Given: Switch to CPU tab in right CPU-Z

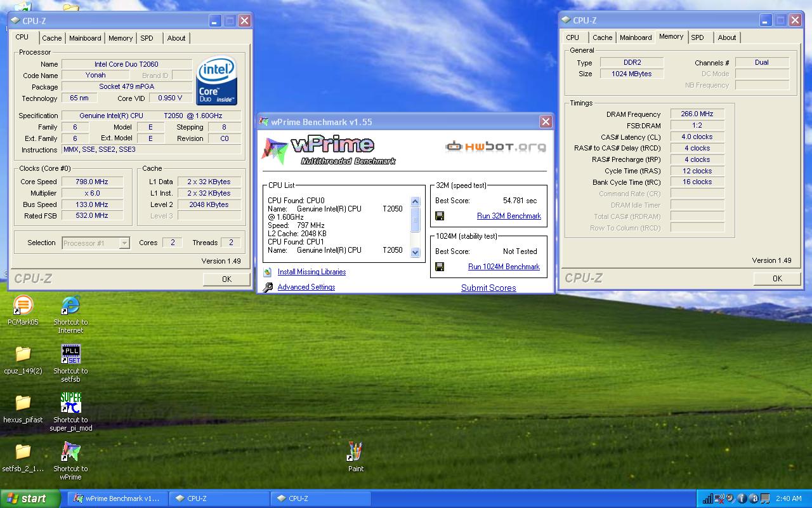Looking at the screenshot, I should pyautogui.click(x=573, y=37).
